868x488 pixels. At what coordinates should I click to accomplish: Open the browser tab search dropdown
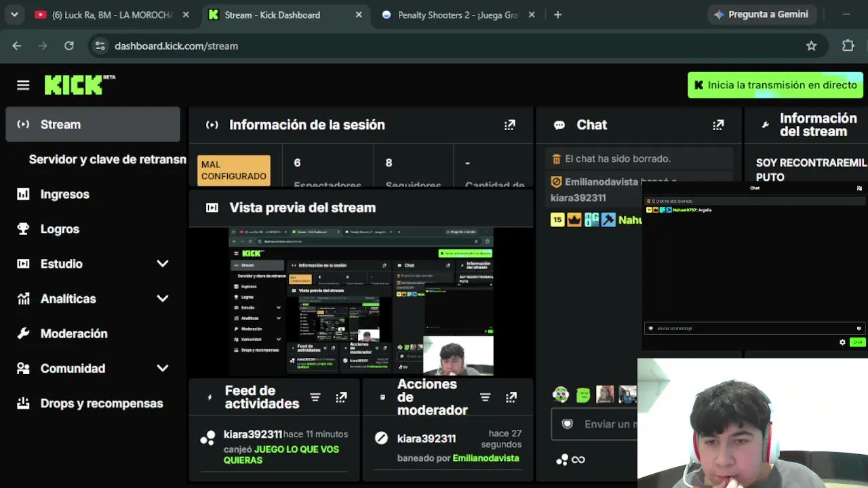coord(14,15)
